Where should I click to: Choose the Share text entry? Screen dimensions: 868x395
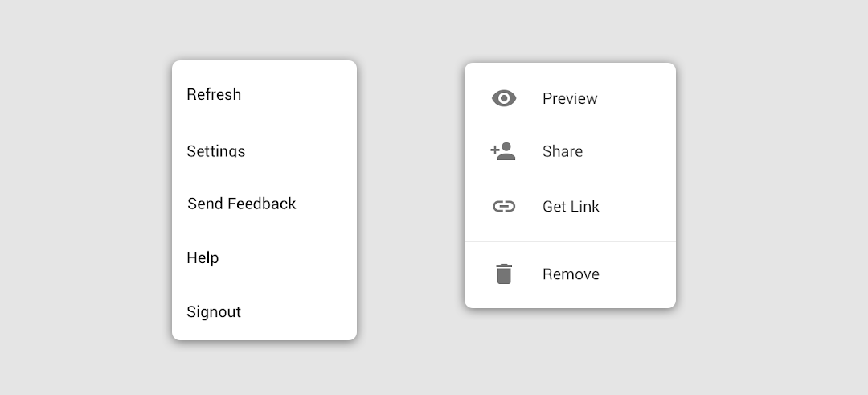tap(563, 151)
